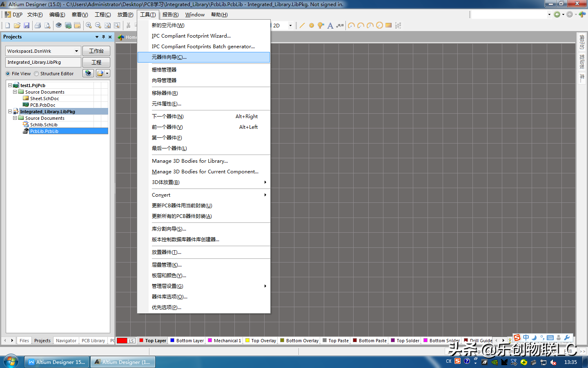
Task: Click the Place Line tool icon
Action: pyautogui.click(x=302, y=25)
